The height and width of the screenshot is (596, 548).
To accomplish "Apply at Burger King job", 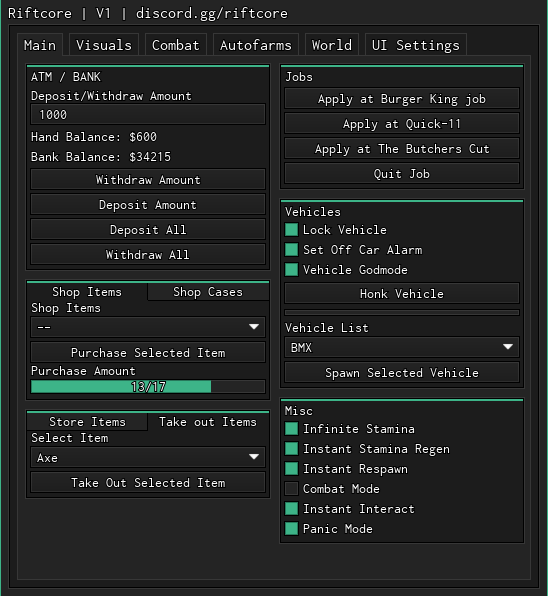I will [x=402, y=99].
